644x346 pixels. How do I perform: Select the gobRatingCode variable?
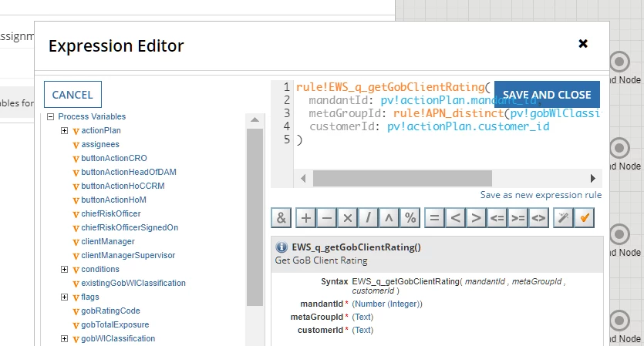coord(110,311)
